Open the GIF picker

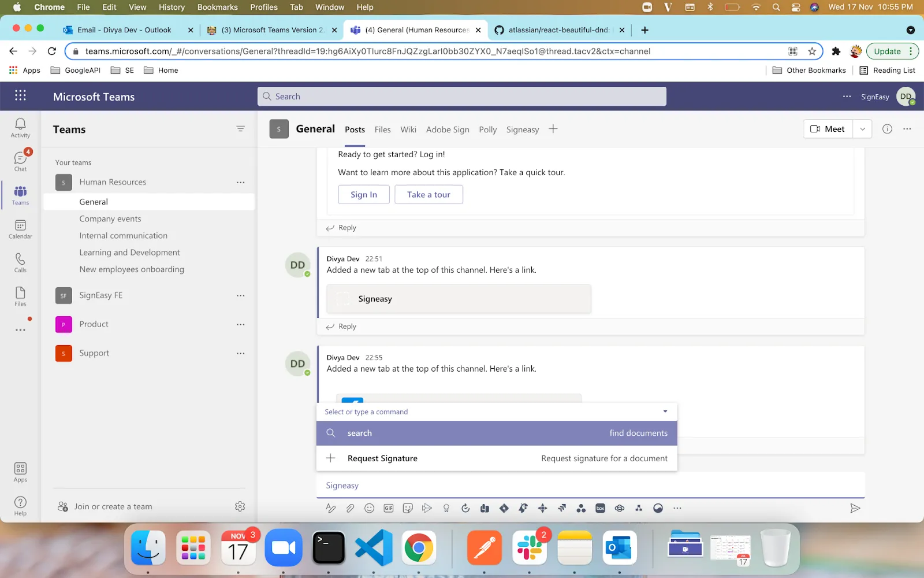coord(389,508)
